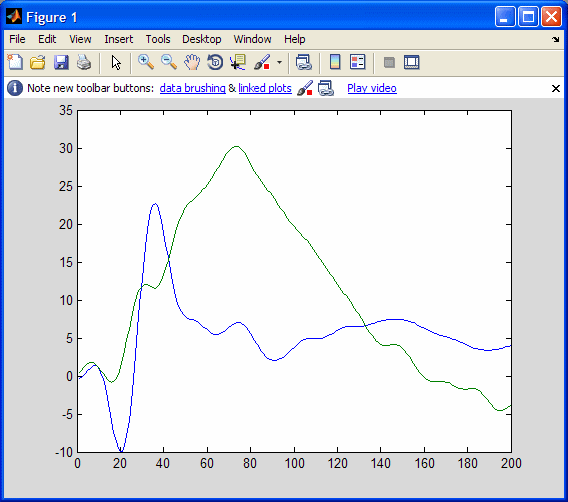Click the New Figure icon
Viewport: 568px width, 502px height.
(15, 62)
